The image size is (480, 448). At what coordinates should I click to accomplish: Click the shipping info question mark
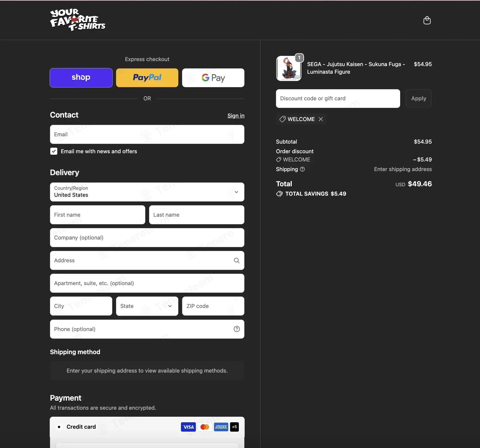pyautogui.click(x=303, y=169)
